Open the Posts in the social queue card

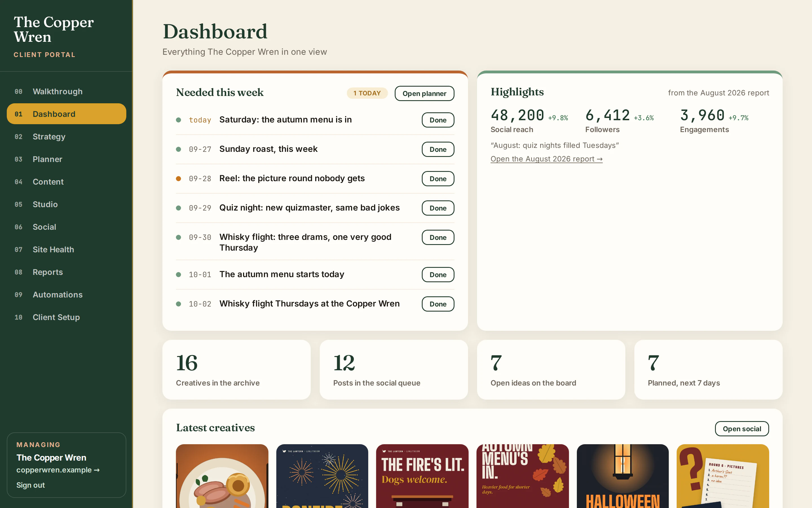click(394, 370)
